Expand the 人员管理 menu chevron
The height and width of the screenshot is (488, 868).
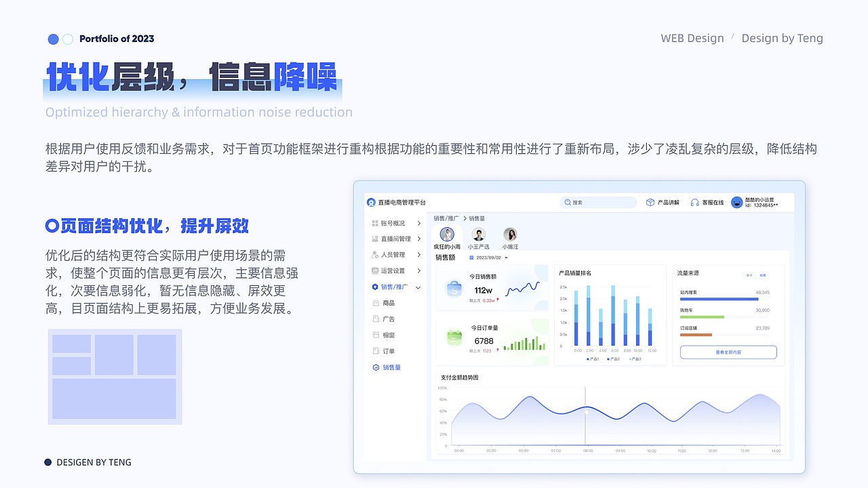(419, 255)
